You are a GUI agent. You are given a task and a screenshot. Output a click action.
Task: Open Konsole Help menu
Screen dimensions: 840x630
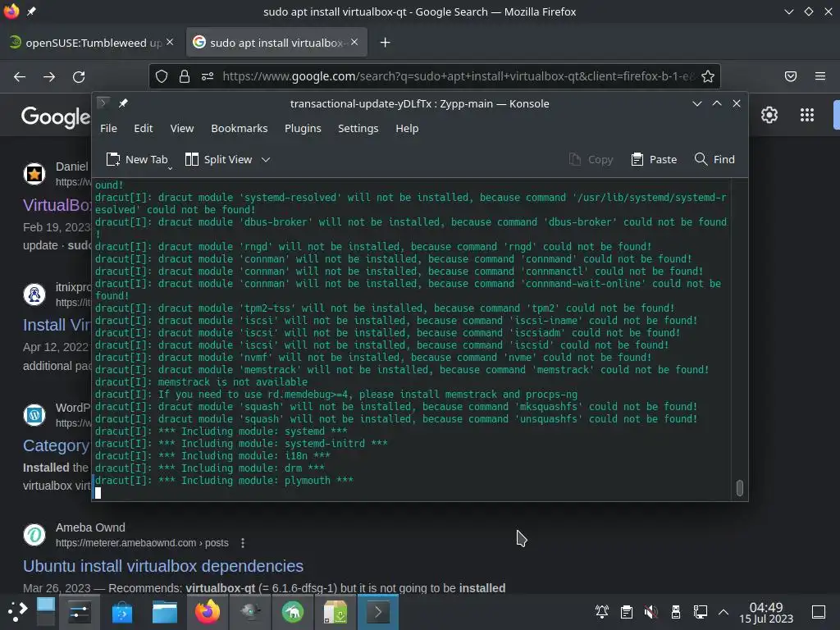tap(407, 129)
